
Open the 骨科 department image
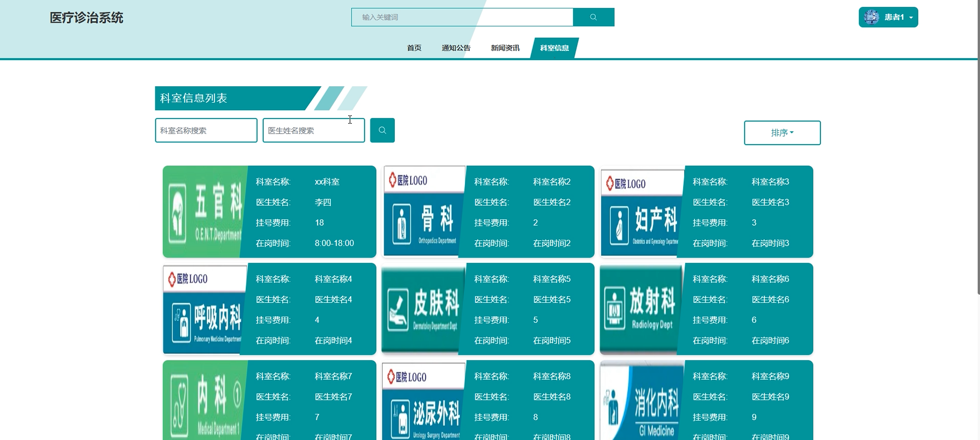pyautogui.click(x=423, y=211)
